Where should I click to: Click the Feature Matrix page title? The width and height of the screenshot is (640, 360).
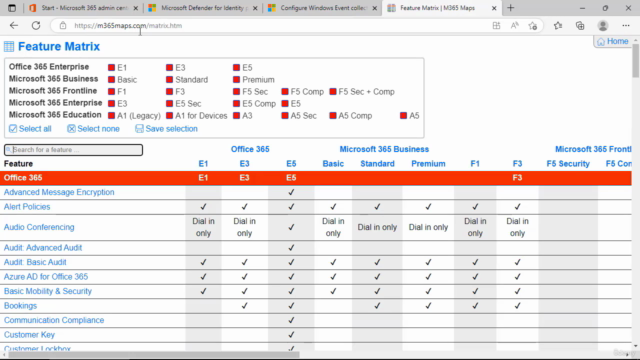(x=59, y=47)
